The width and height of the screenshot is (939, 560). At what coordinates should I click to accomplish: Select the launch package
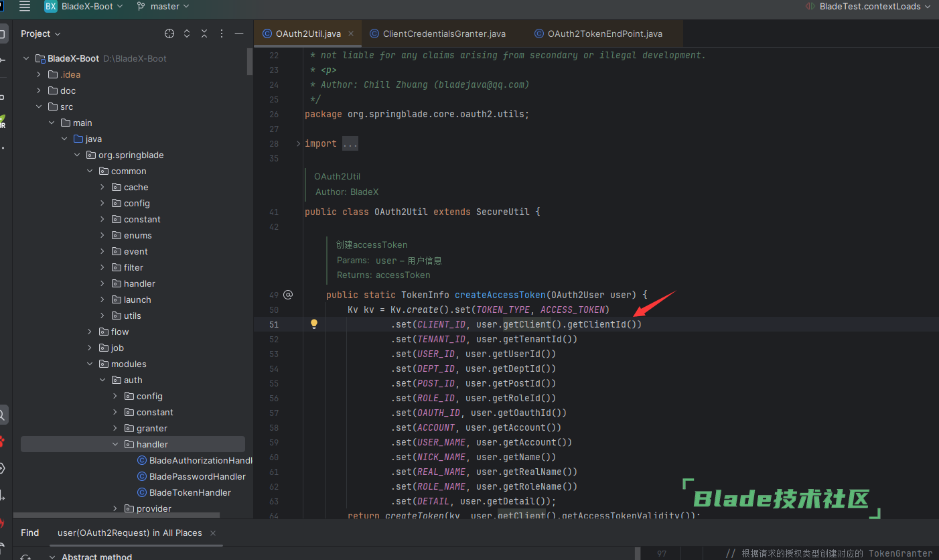pyautogui.click(x=137, y=299)
